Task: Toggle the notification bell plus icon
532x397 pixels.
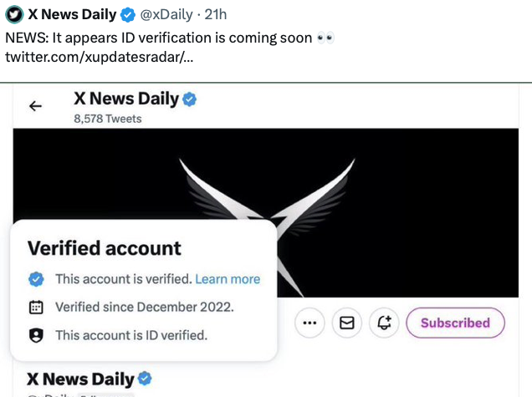Action: click(384, 323)
